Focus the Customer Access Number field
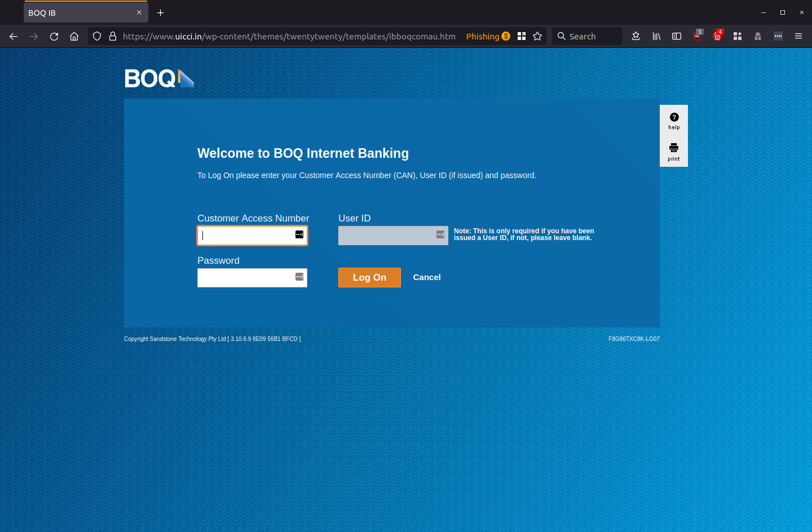The width and height of the screenshot is (812, 532). 252,236
